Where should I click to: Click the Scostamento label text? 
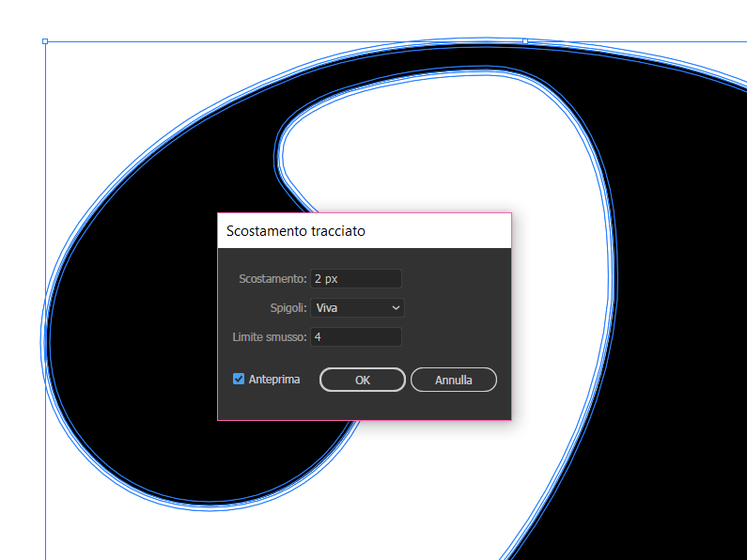[273, 278]
